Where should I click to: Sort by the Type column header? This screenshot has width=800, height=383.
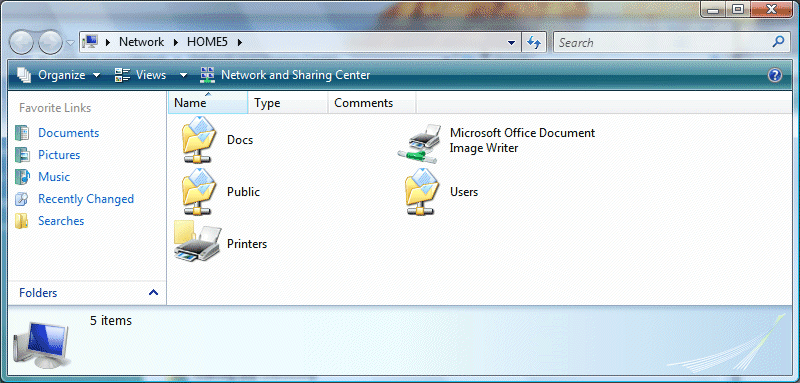point(288,103)
